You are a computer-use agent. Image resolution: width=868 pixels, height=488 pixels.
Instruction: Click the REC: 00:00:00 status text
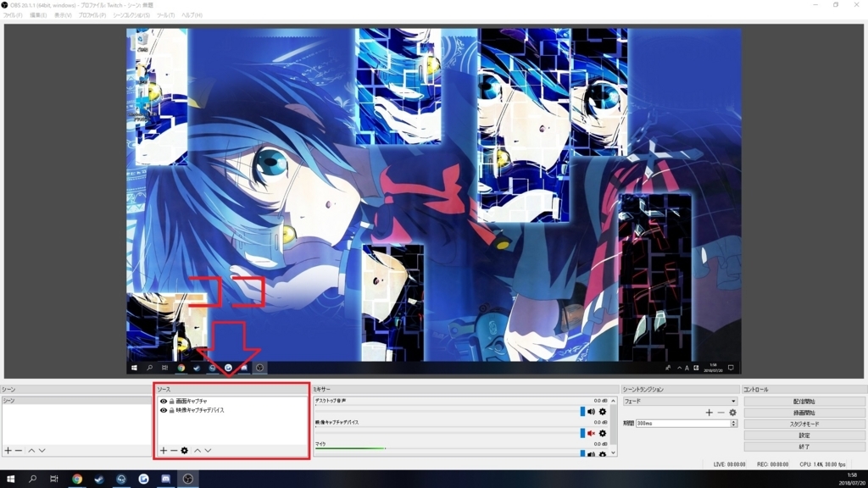(x=772, y=464)
